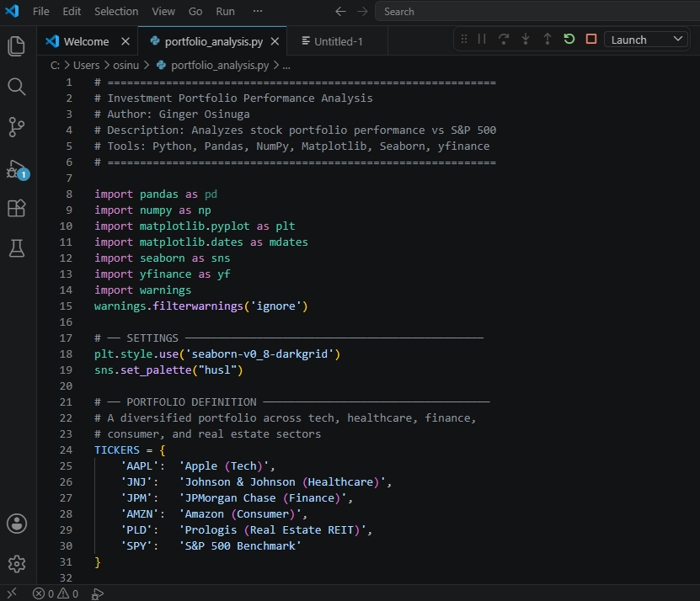Click 'PORTFOLIO DEFINITION' comment header
The width and height of the screenshot is (700, 601).
click(x=191, y=402)
